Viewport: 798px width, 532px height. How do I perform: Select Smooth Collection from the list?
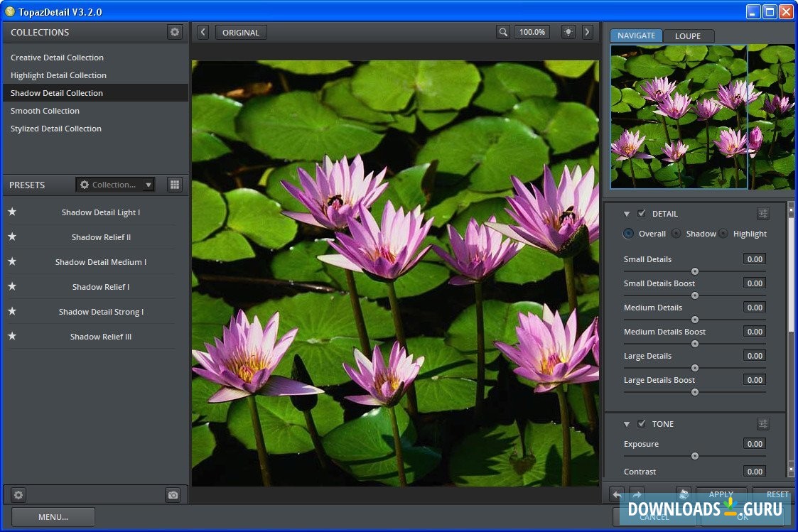coord(45,111)
